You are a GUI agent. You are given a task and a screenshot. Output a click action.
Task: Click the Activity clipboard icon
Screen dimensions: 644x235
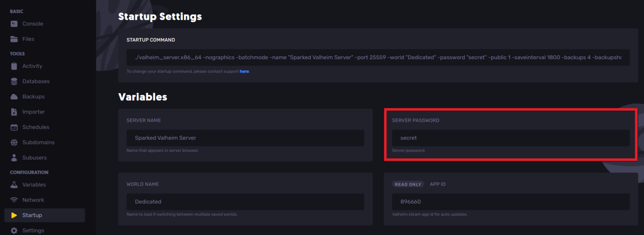[14, 66]
